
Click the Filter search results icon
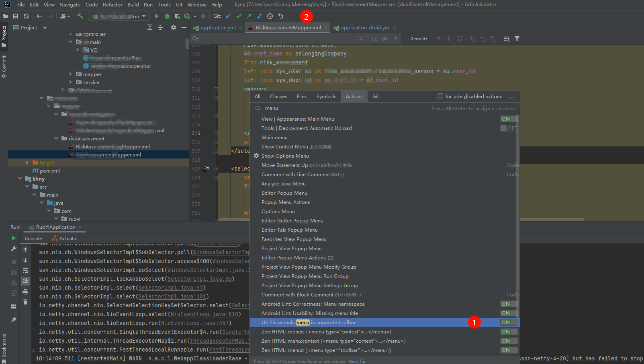tap(517, 39)
